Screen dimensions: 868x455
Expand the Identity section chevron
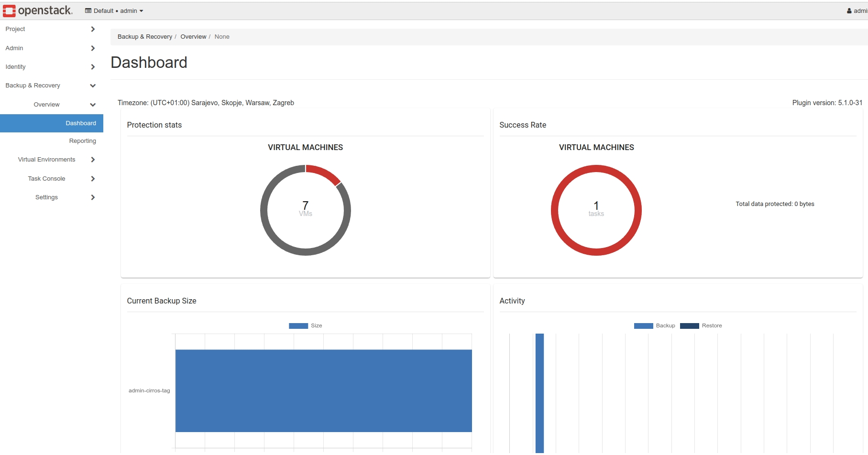(93, 67)
